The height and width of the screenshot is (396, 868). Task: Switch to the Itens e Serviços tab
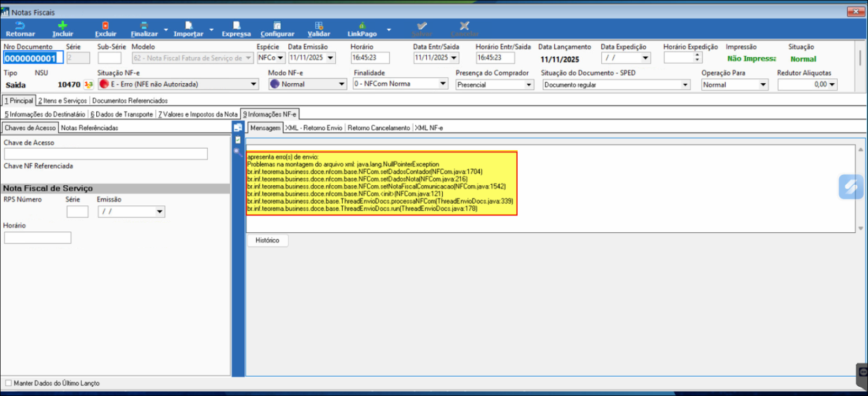coord(63,100)
